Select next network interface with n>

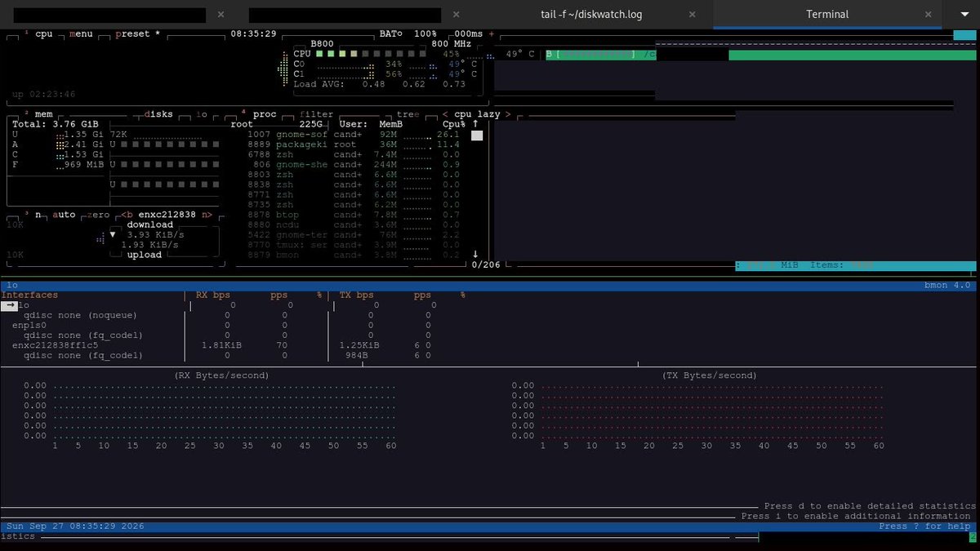tap(207, 215)
